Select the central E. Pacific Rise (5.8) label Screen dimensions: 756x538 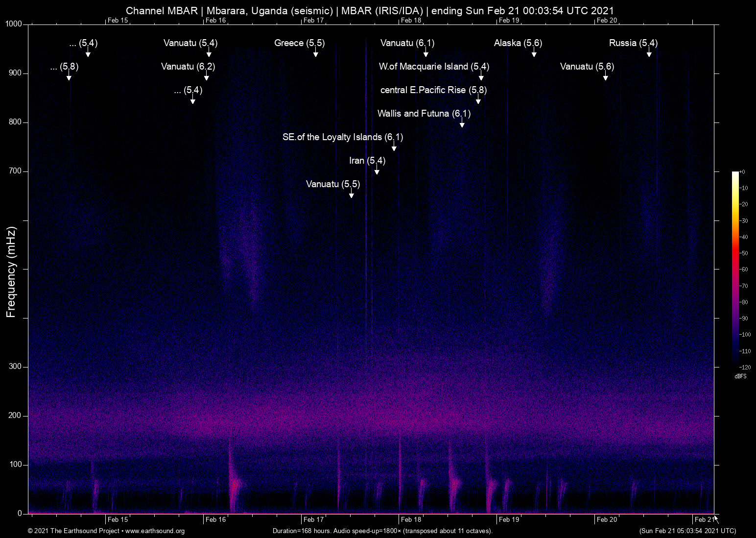[433, 90]
